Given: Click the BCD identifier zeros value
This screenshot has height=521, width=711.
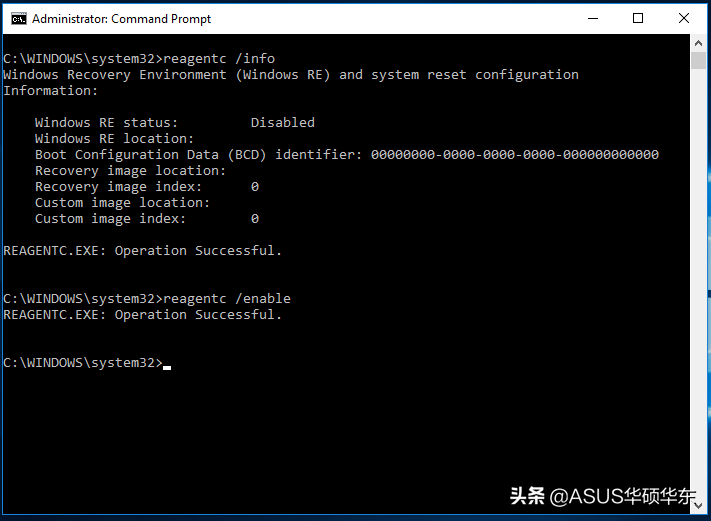Looking at the screenshot, I should (x=514, y=154).
